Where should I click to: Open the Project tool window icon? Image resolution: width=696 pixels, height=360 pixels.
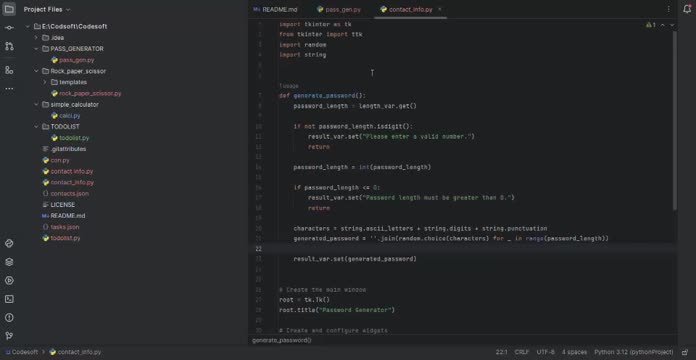[9, 9]
